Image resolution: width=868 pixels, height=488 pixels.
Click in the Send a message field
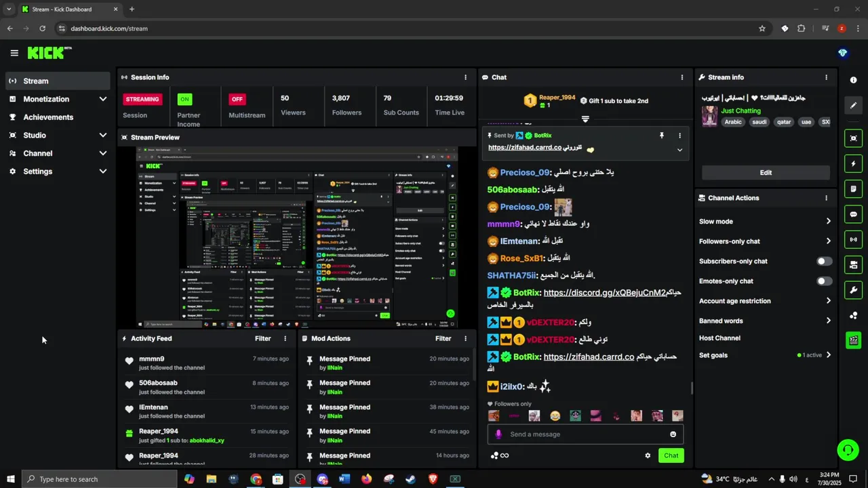click(x=587, y=434)
